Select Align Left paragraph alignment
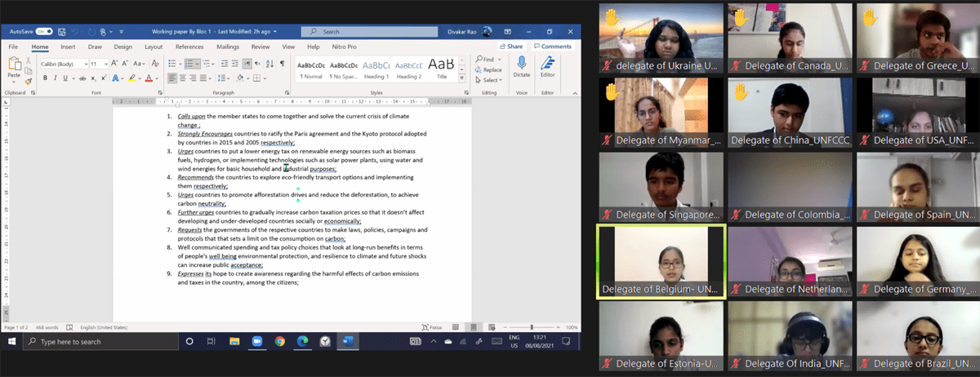This screenshot has width=980, height=377. tap(172, 78)
